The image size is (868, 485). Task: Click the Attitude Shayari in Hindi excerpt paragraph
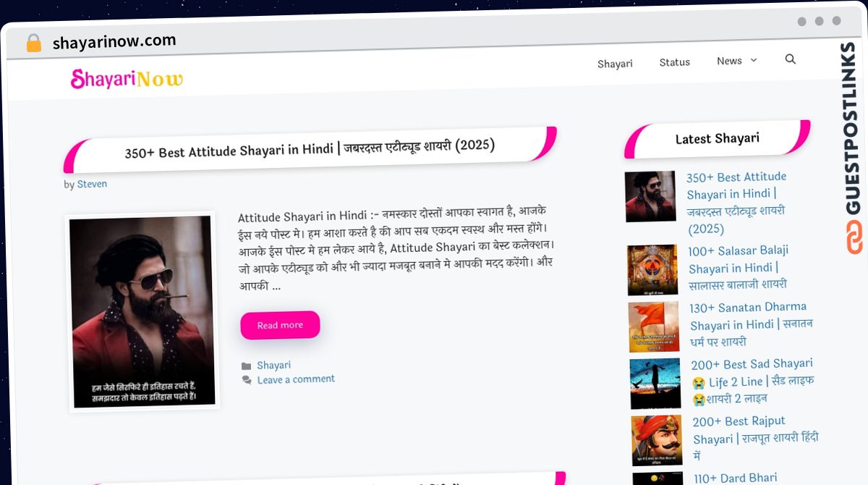(x=395, y=248)
